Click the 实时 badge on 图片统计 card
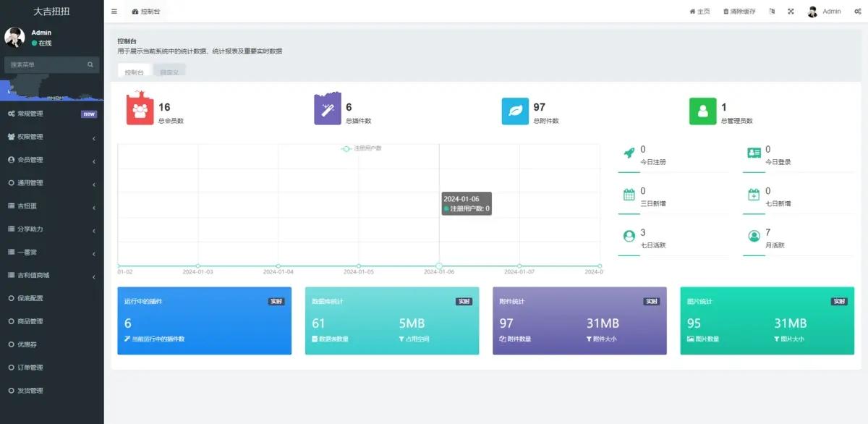The width and height of the screenshot is (868, 424). pos(839,301)
